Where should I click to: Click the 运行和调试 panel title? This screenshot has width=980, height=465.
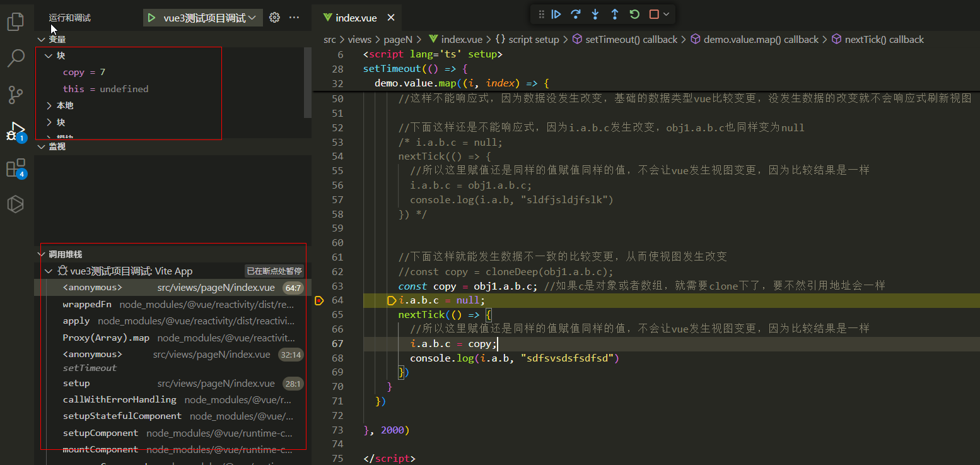pos(70,18)
